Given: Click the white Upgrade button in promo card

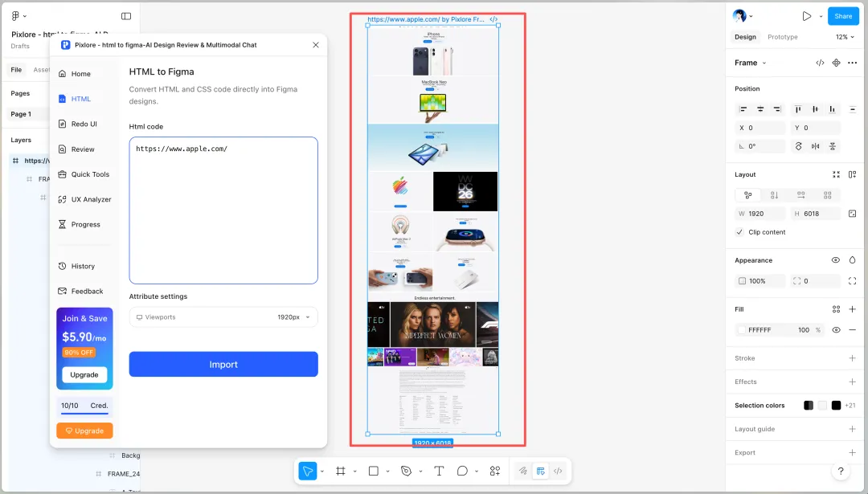Looking at the screenshot, I should tap(84, 374).
